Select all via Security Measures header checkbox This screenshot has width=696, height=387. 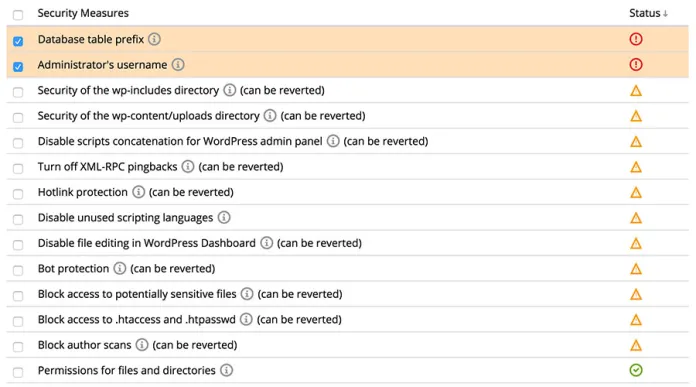[x=18, y=15]
